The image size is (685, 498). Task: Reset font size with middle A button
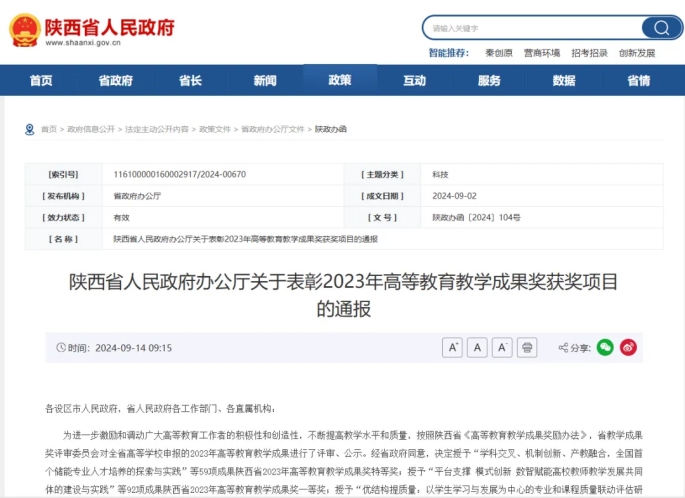(x=478, y=348)
